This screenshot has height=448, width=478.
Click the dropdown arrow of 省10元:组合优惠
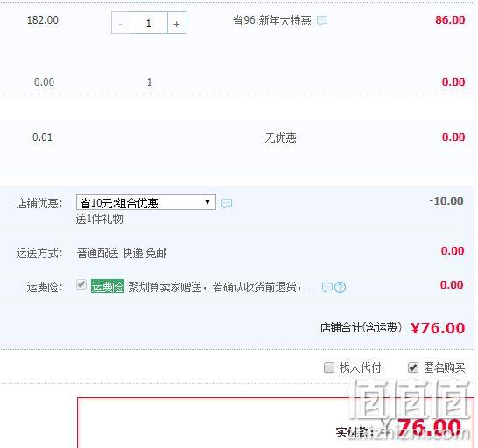207,202
